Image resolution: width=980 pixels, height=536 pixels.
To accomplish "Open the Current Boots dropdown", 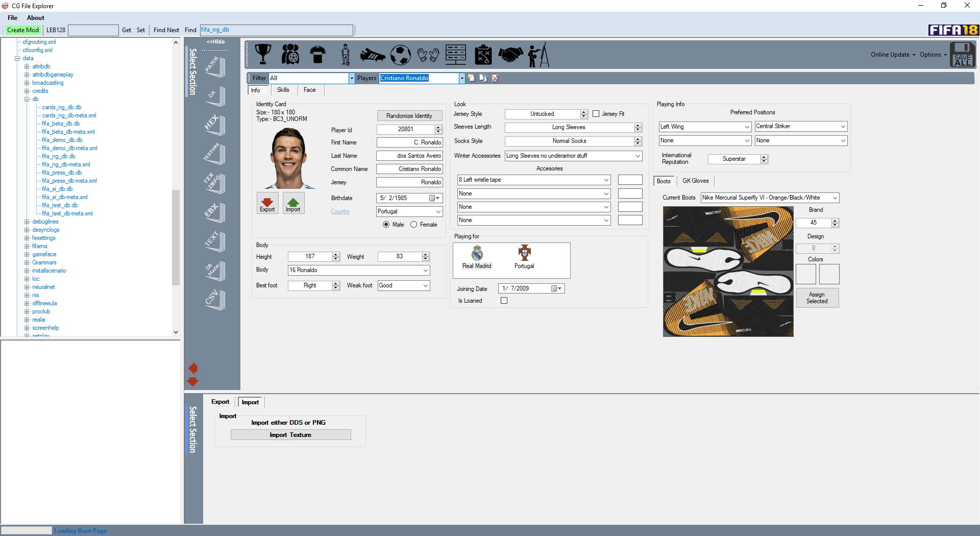I will click(835, 198).
